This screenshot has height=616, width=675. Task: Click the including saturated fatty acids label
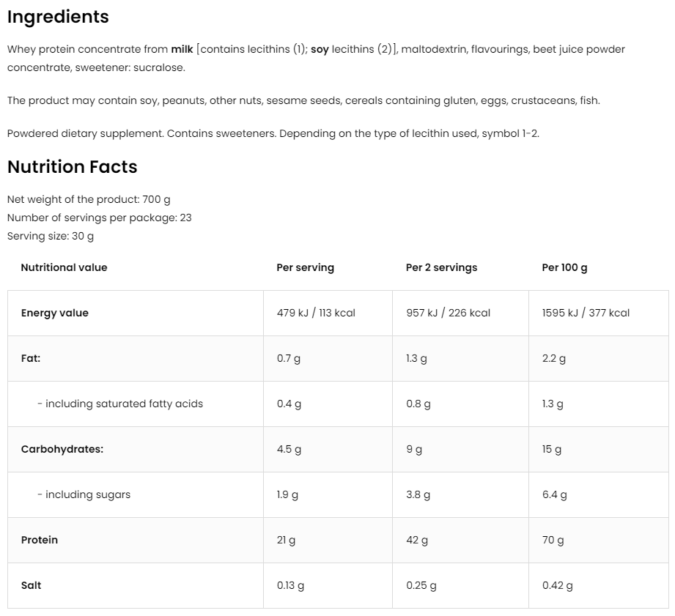(120, 404)
